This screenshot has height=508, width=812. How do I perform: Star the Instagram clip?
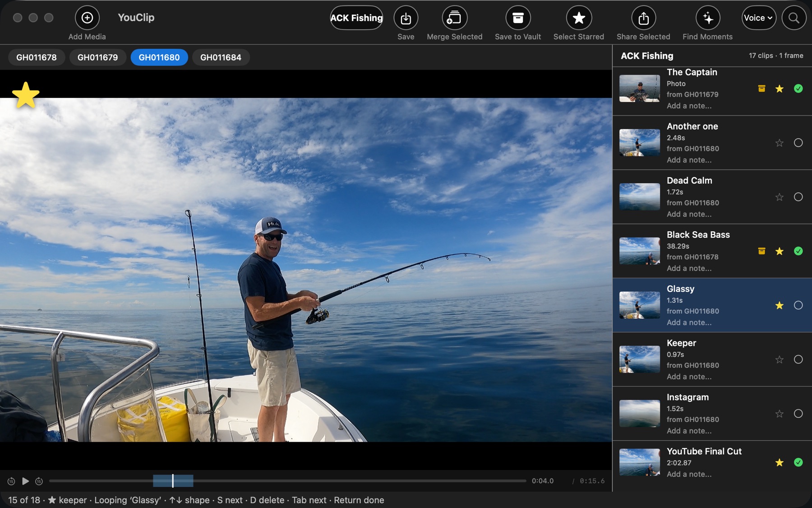780,414
